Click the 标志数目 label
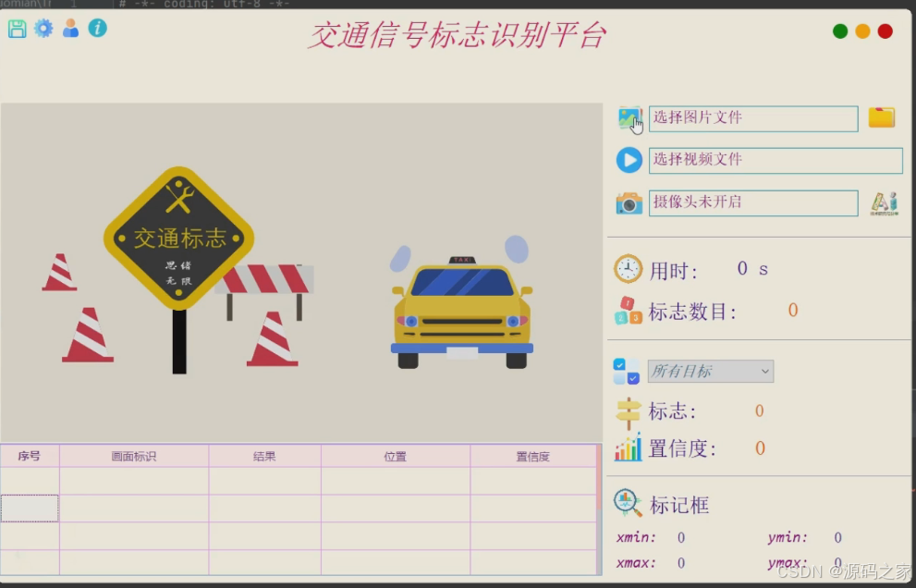 click(692, 312)
